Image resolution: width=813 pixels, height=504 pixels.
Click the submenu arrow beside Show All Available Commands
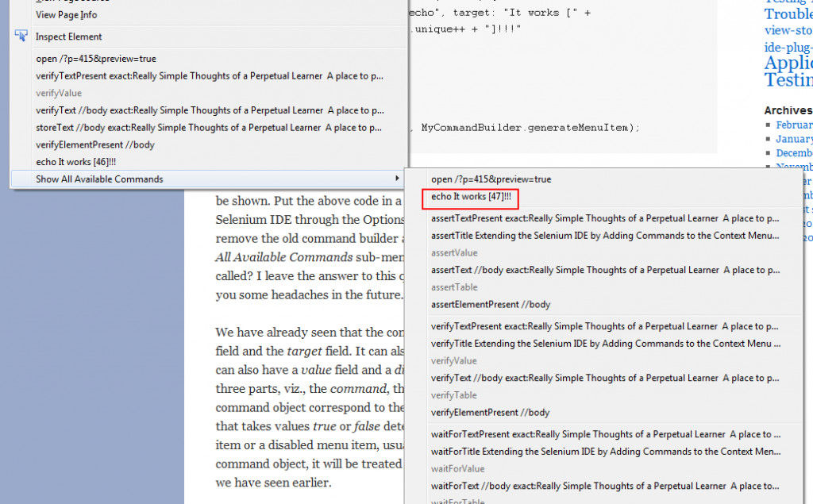tap(397, 179)
